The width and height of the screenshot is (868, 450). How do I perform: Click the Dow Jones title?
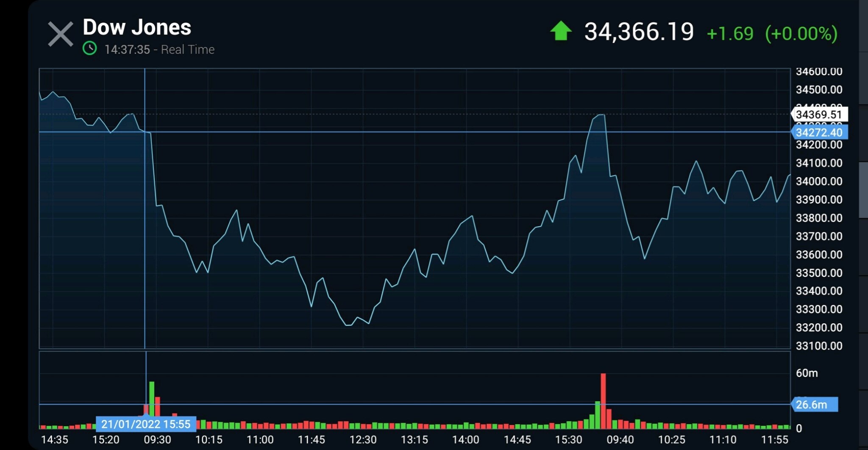point(137,27)
